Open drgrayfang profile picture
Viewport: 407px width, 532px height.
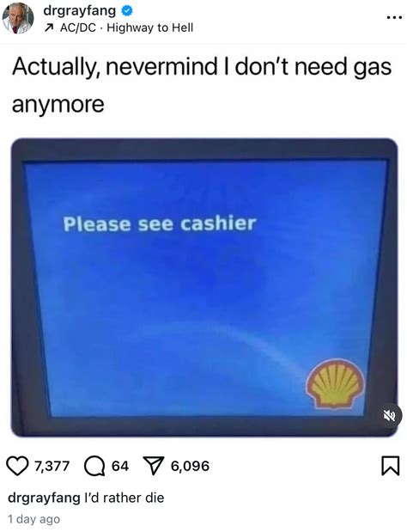[x=18, y=18]
